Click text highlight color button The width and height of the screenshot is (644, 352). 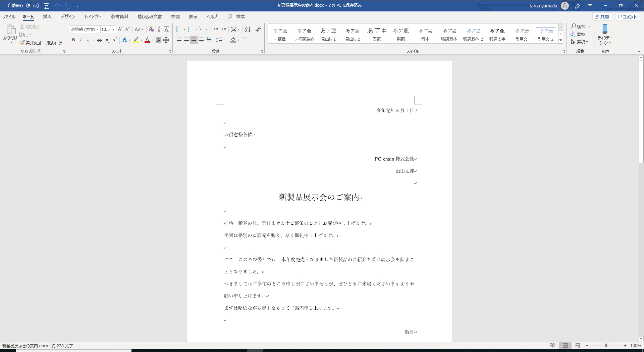click(136, 40)
